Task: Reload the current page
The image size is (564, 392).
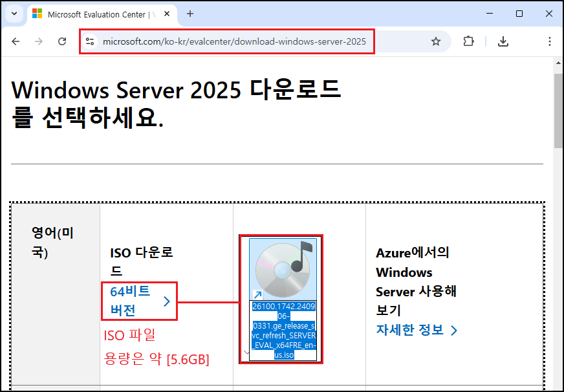Action: click(x=62, y=41)
